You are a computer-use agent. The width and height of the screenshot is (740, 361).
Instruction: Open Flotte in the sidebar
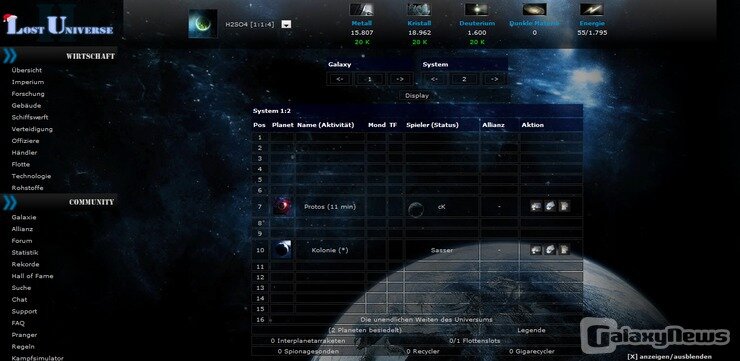21,164
